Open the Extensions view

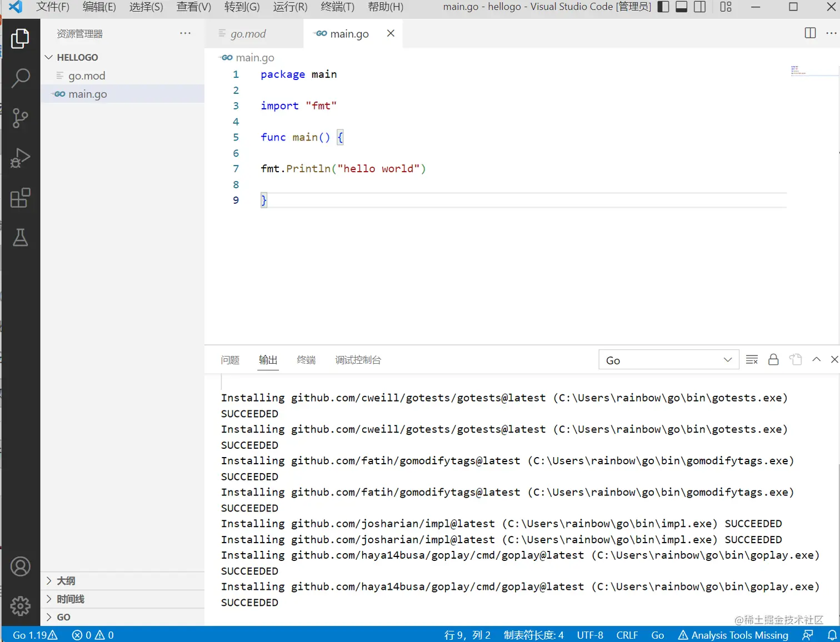pos(20,198)
